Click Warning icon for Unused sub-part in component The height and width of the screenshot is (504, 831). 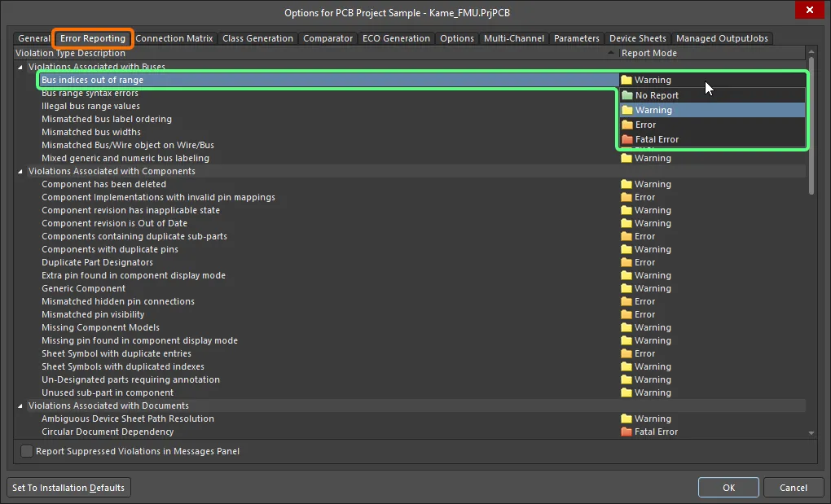627,392
